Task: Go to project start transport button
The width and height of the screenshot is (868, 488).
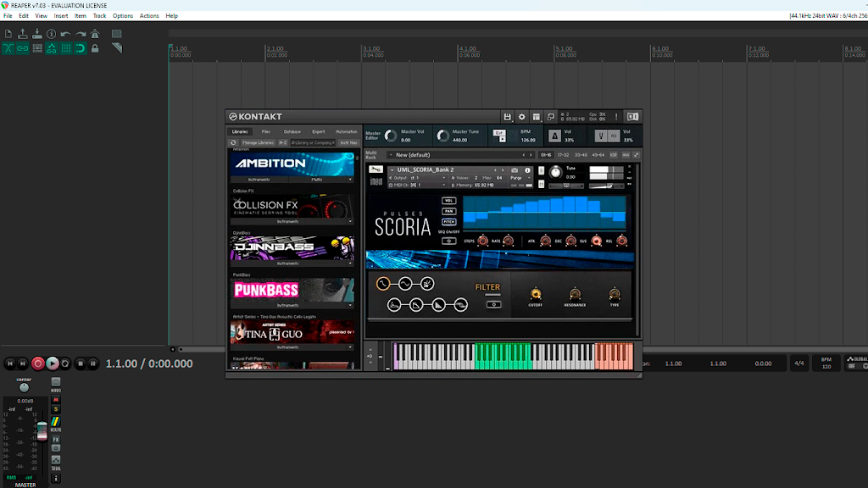Action: (10, 363)
